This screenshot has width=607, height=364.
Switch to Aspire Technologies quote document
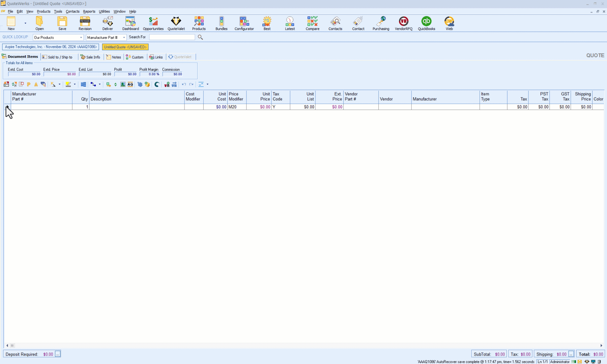click(51, 47)
